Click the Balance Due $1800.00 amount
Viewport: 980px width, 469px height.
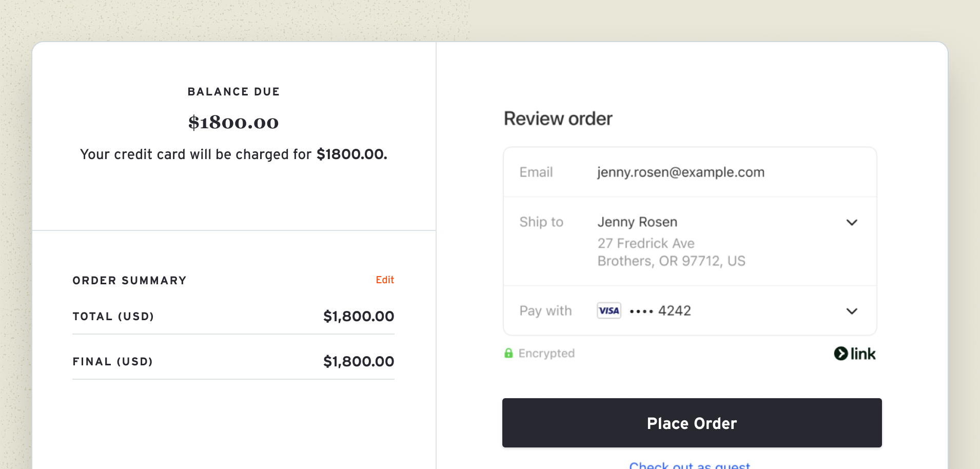(x=233, y=122)
